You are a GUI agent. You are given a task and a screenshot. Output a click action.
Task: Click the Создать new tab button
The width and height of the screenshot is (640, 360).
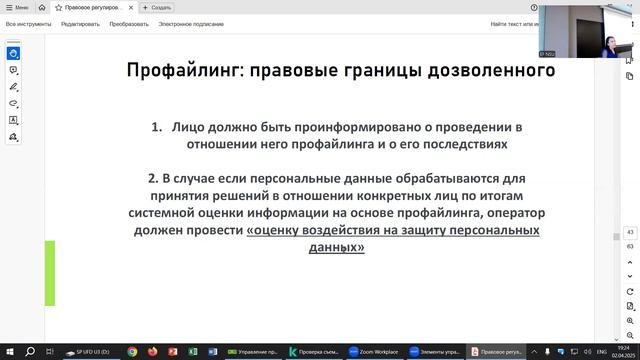point(157,8)
